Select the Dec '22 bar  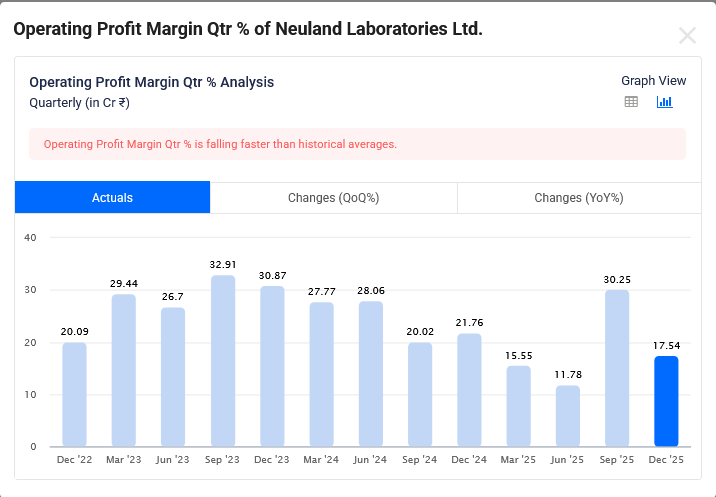point(74,394)
